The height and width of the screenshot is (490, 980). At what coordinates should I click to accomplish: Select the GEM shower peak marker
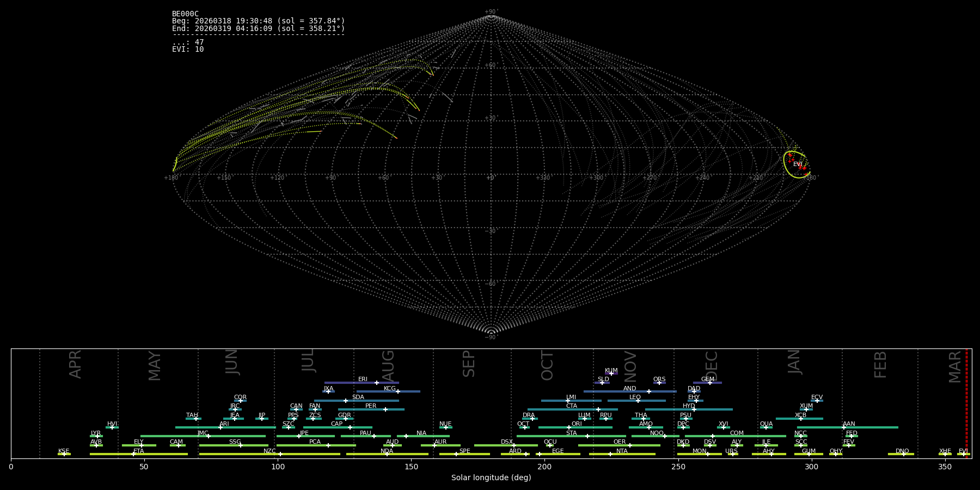tap(709, 383)
